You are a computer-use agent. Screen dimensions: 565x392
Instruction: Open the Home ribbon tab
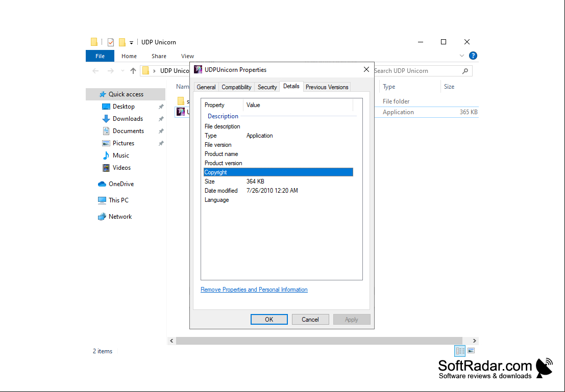pyautogui.click(x=129, y=56)
